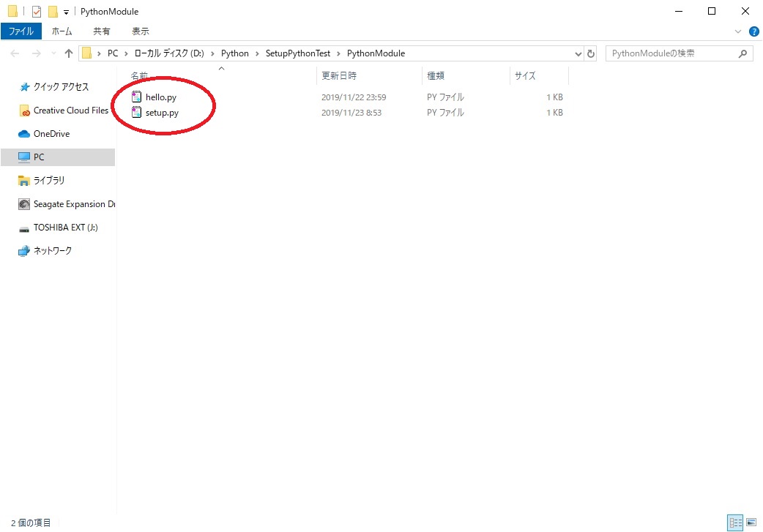Image resolution: width=763 pixels, height=532 pixels.
Task: Click the date 2019/11/23 8:53
Action: [x=351, y=113]
